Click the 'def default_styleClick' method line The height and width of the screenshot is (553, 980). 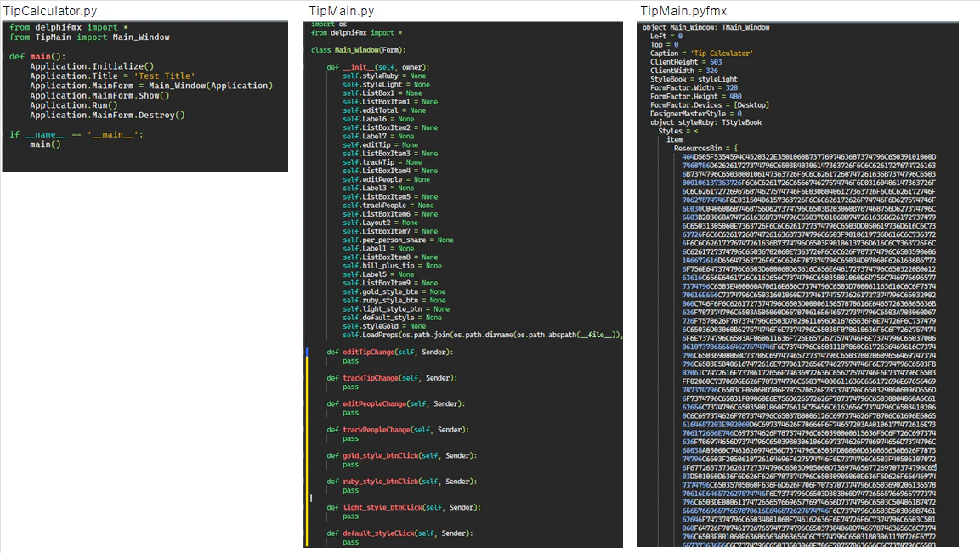(x=400, y=533)
